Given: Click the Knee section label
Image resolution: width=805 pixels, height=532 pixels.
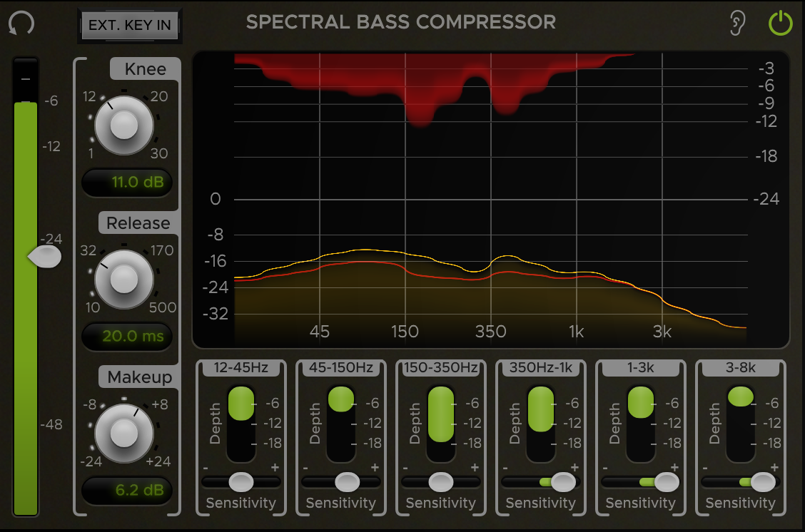Looking at the screenshot, I should point(146,68).
